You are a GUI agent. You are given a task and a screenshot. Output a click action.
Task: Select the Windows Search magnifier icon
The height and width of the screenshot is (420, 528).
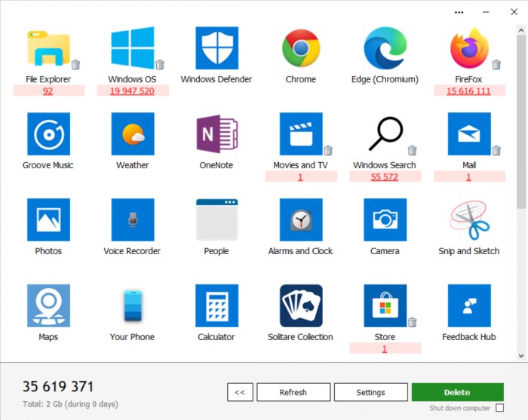point(385,134)
